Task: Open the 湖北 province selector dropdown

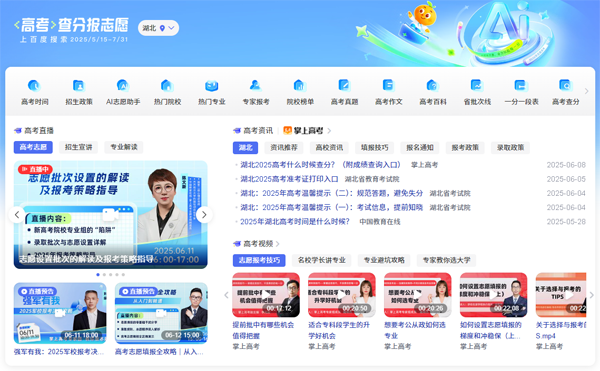Action: [x=158, y=28]
